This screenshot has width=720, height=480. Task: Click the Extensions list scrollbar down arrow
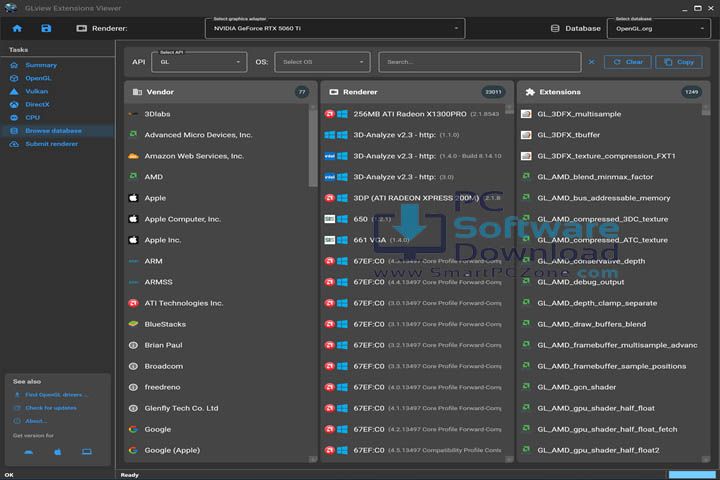(x=706, y=458)
